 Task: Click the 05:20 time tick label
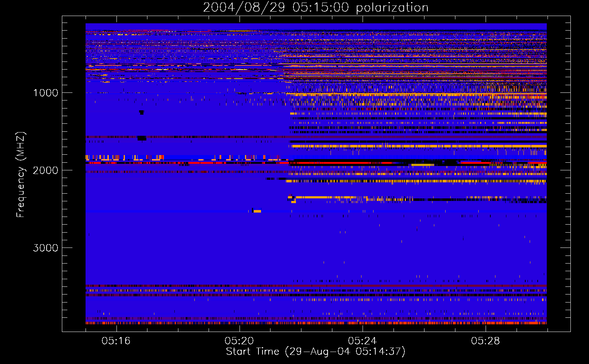tap(239, 341)
